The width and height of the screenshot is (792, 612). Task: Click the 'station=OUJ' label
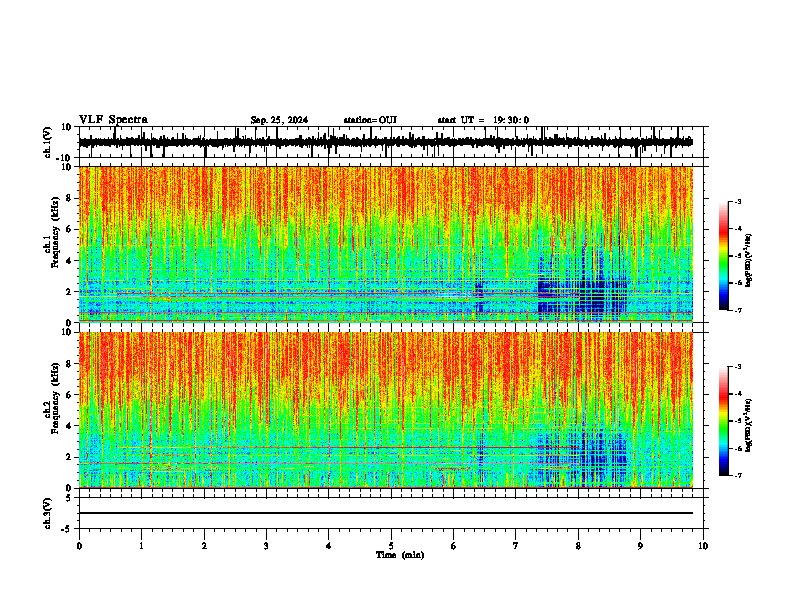tap(370, 120)
